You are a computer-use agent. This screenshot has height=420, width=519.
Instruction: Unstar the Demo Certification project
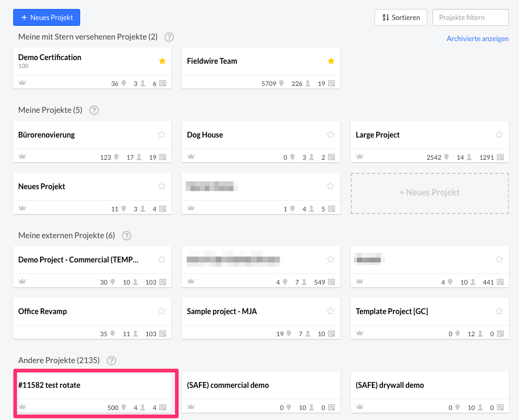(x=162, y=61)
